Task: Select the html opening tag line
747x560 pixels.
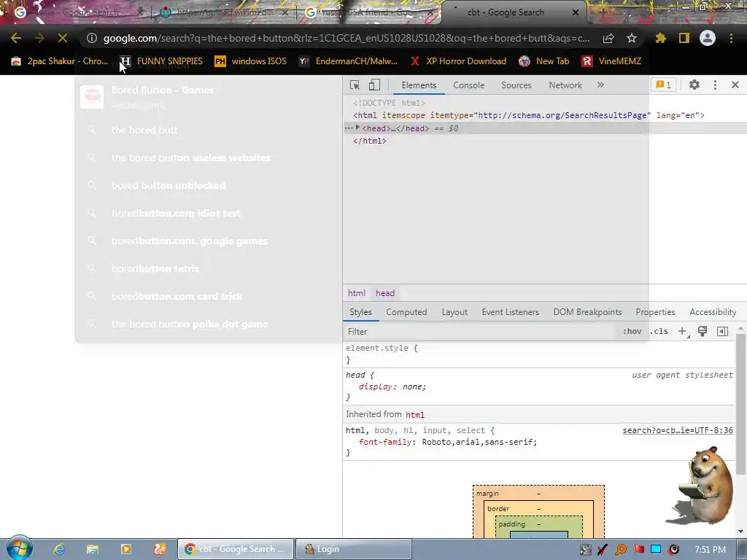Action: click(529, 115)
